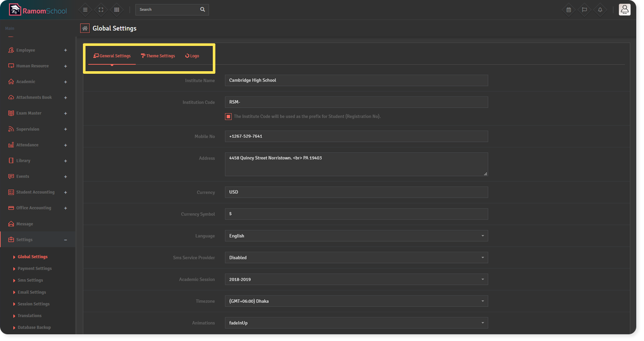
Task: Open the notifications bell icon
Action: click(600, 9)
